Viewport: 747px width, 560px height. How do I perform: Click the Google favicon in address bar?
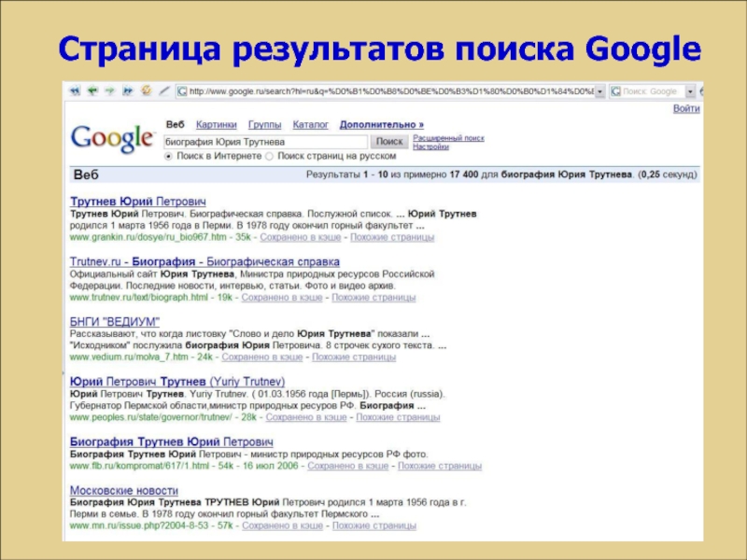click(182, 91)
